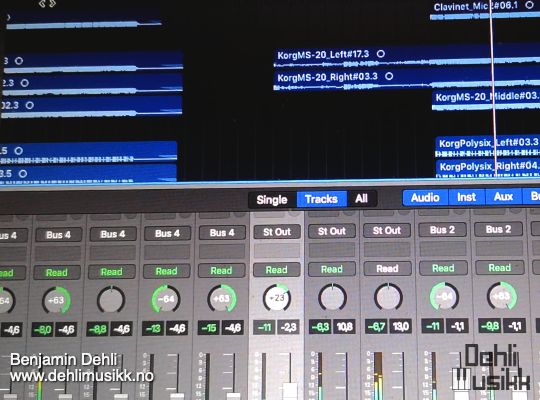
Task: Reset the -2,3 peak level display
Action: [289, 327]
